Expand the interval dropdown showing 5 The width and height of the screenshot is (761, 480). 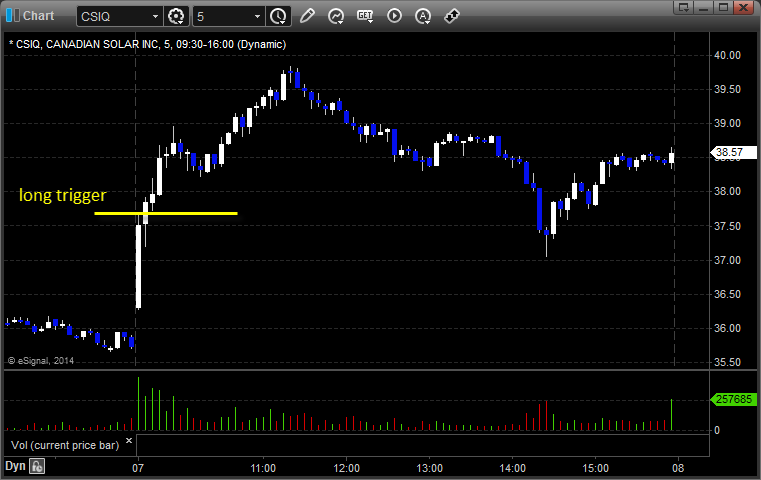257,17
